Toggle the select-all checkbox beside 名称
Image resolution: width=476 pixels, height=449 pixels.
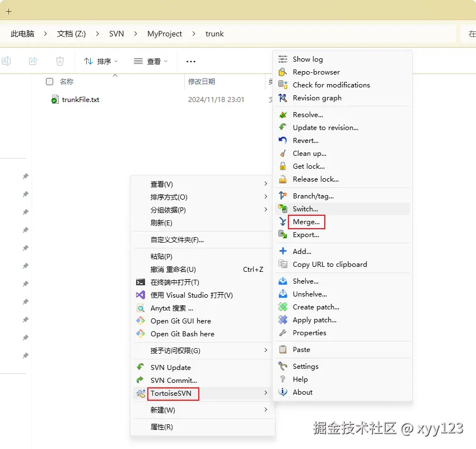[49, 81]
